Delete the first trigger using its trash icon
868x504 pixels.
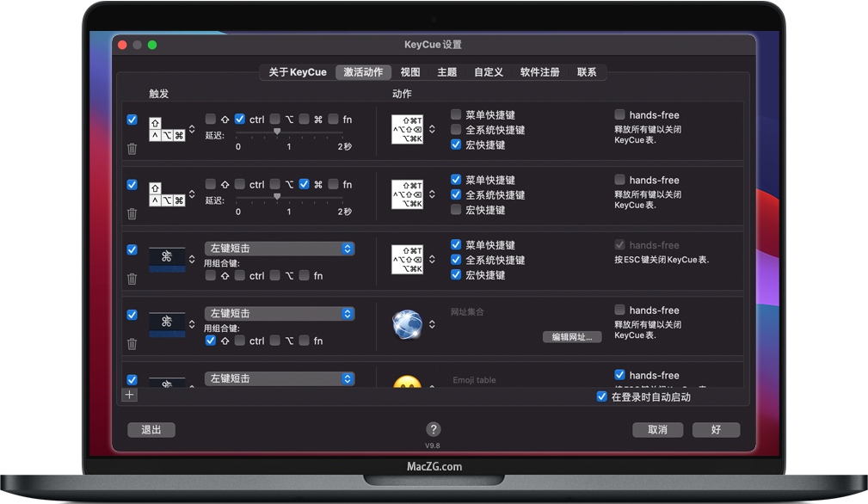(x=132, y=148)
